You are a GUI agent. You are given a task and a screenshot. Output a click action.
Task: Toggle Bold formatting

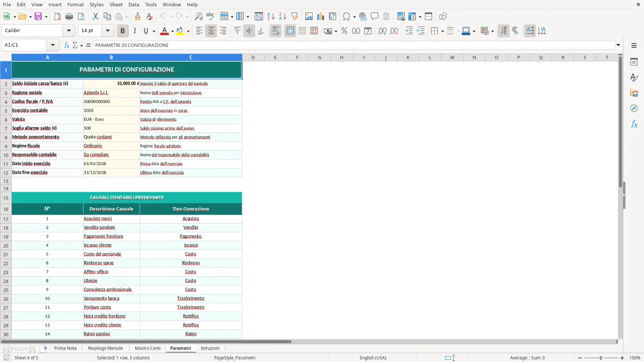click(123, 31)
